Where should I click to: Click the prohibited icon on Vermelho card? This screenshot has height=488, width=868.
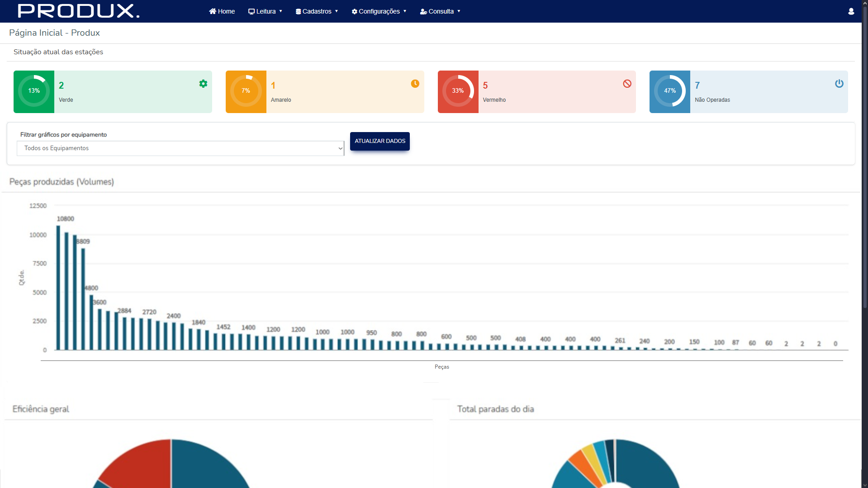[627, 84]
